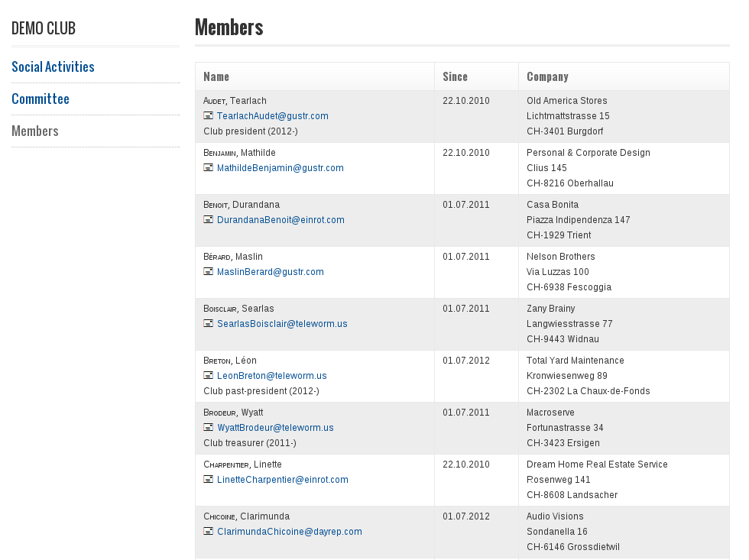Click Dream Home Real Estate Service

597,465
